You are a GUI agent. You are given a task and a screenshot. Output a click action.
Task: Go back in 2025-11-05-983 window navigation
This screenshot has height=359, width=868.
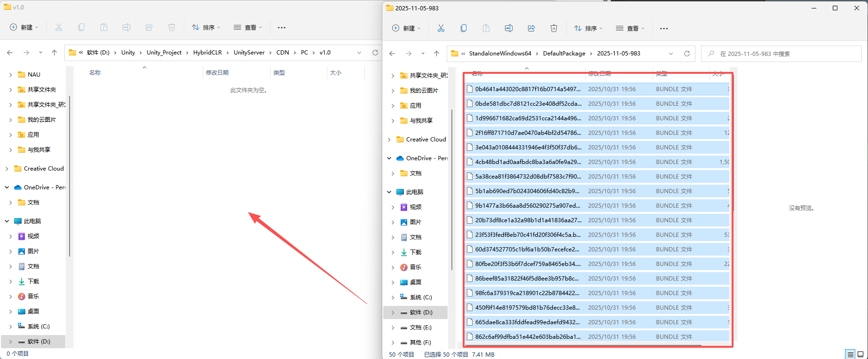pos(392,54)
